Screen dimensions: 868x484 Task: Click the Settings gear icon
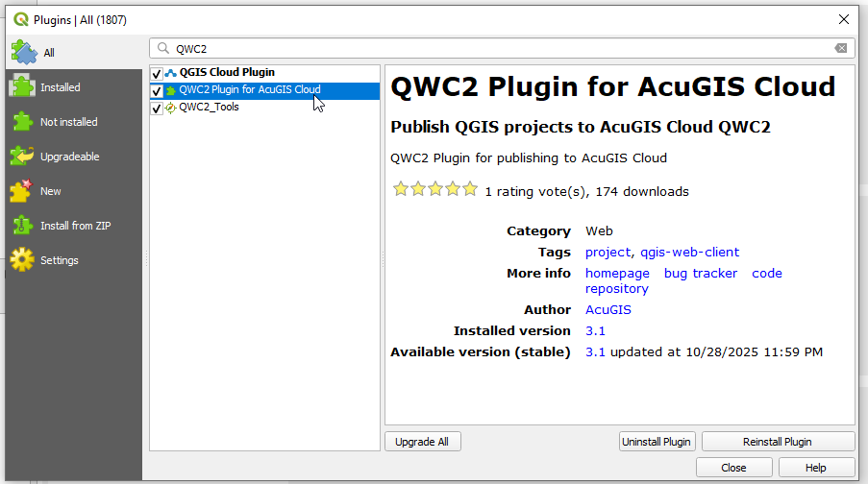coord(22,260)
